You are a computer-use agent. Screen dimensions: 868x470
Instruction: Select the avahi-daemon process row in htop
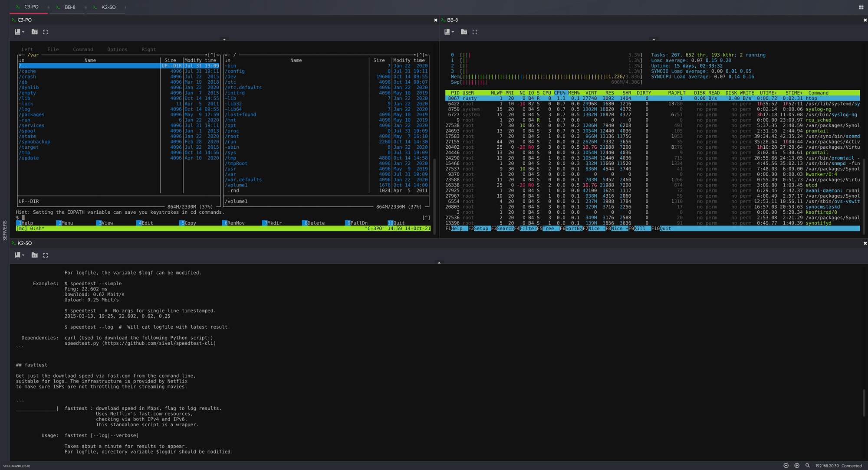pyautogui.click(x=652, y=190)
